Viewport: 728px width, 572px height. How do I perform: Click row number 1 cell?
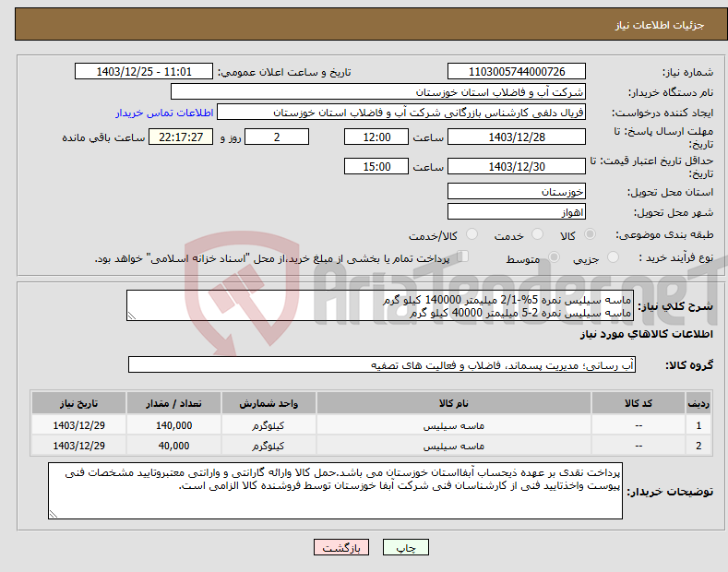(698, 425)
